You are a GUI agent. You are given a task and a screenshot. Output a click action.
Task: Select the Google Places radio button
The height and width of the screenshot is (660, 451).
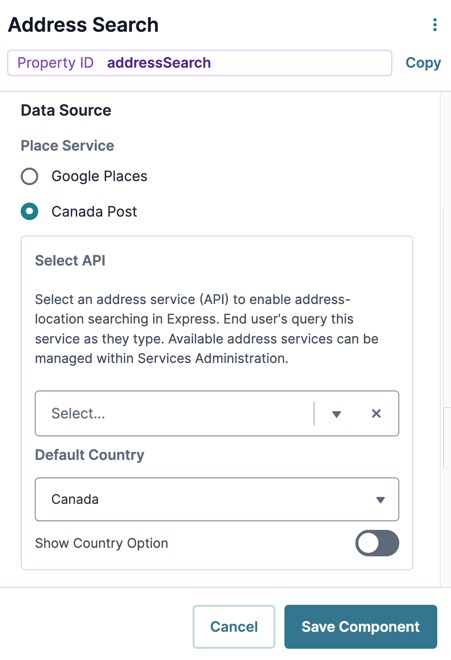point(29,176)
